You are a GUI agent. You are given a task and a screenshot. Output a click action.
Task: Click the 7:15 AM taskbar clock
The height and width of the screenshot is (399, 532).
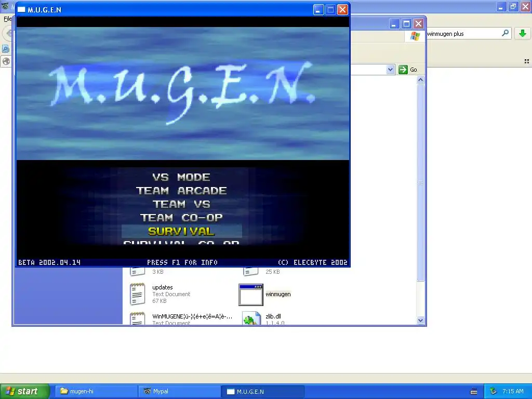click(x=513, y=391)
